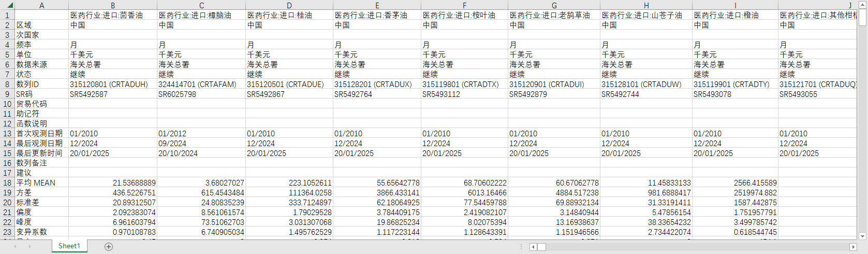This screenshot has width=868, height=254.
Task: Click cell value '2566.415589'
Action: 735,182
